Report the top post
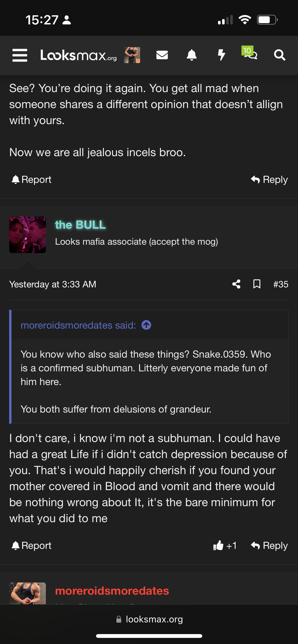298x644 pixels. point(32,180)
